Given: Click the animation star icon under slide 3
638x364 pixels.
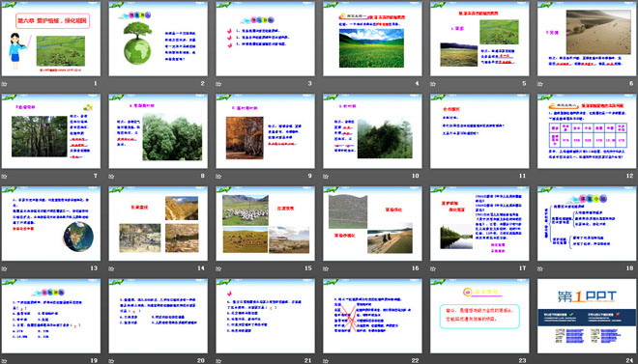Looking at the screenshot, I should pos(218,84).
